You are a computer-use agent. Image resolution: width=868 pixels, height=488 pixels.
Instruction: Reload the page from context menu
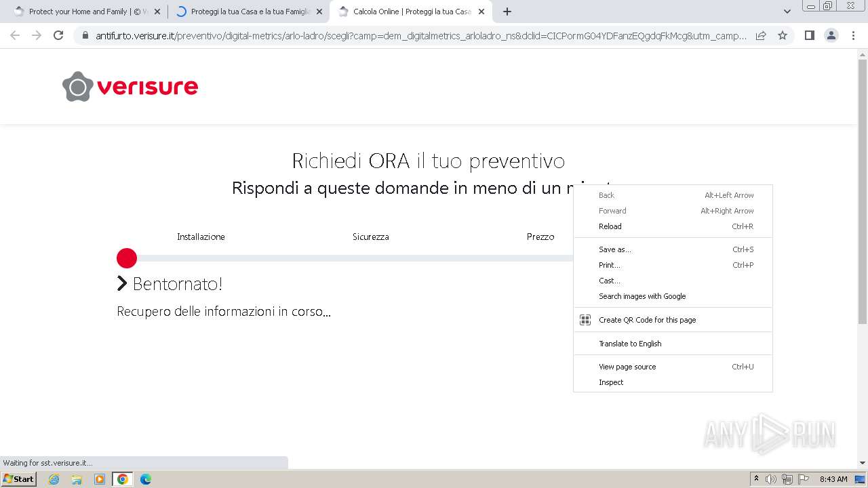(673, 226)
